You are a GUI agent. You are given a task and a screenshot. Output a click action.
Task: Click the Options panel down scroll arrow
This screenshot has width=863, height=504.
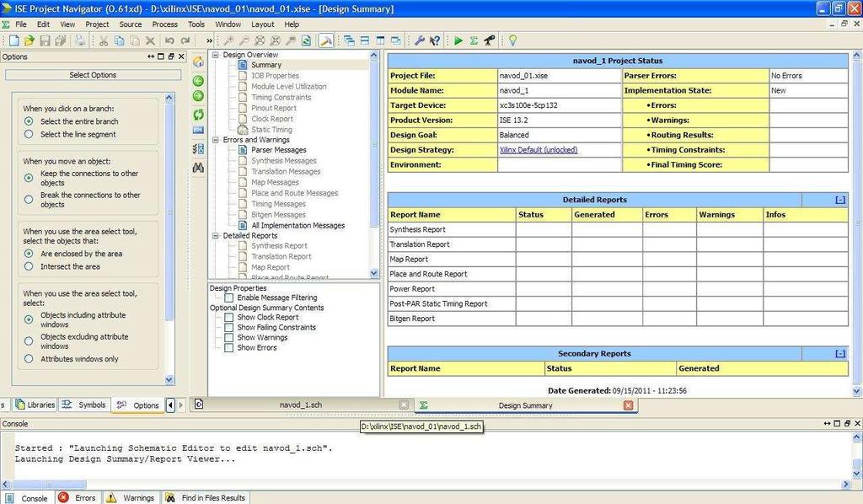(169, 379)
